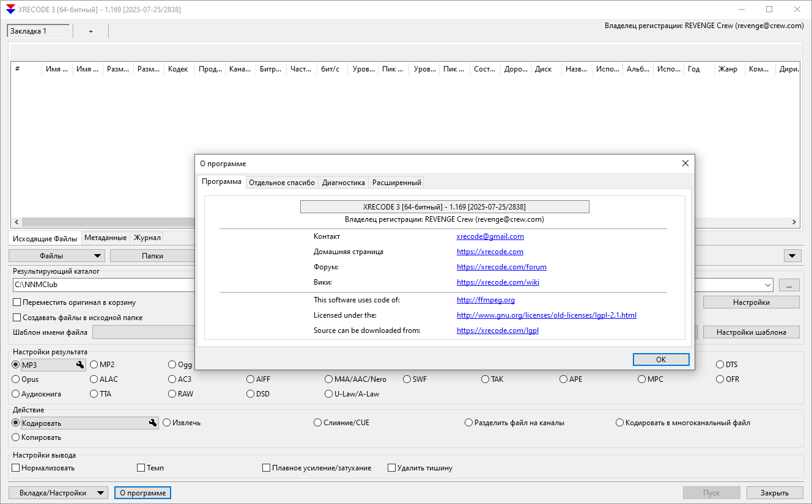Open Кодировать action wrench icon
Screen dimensions: 812x504
click(153, 423)
